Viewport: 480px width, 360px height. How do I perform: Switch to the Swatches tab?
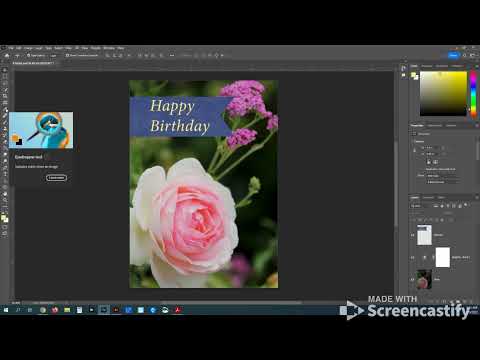[x=427, y=66]
